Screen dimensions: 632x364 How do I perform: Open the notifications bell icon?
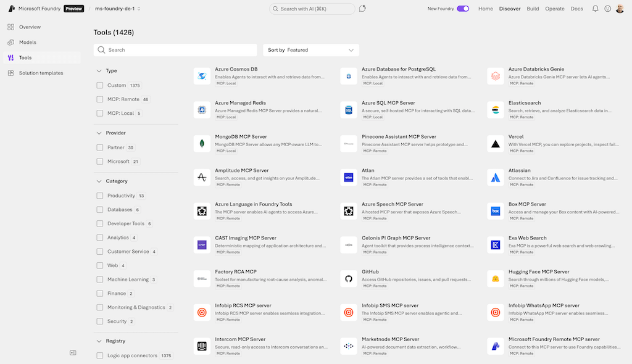pos(595,9)
